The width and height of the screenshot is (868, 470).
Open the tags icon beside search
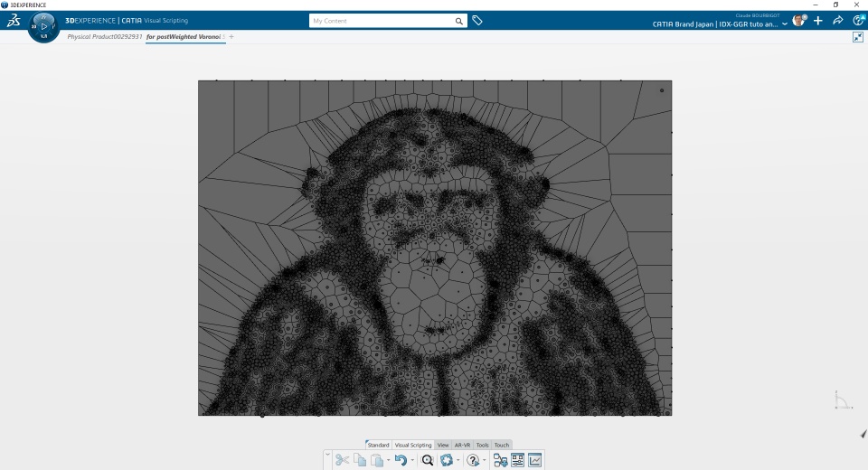point(477,21)
